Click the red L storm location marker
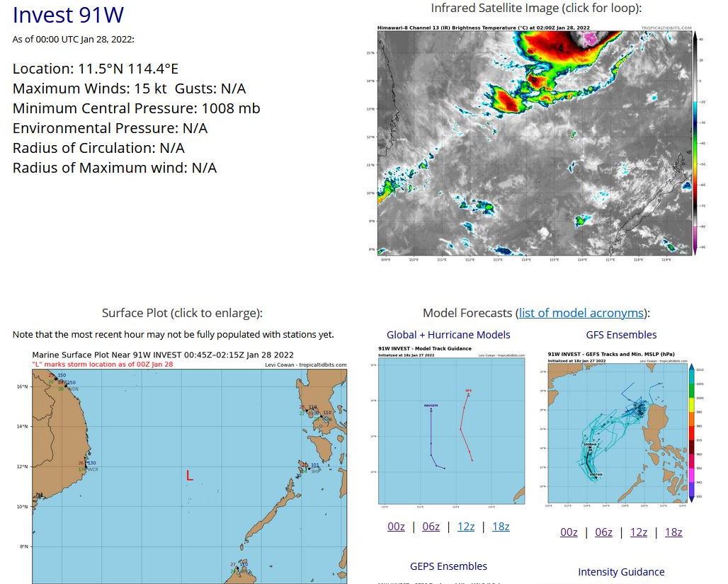728x584 pixels. (x=189, y=476)
